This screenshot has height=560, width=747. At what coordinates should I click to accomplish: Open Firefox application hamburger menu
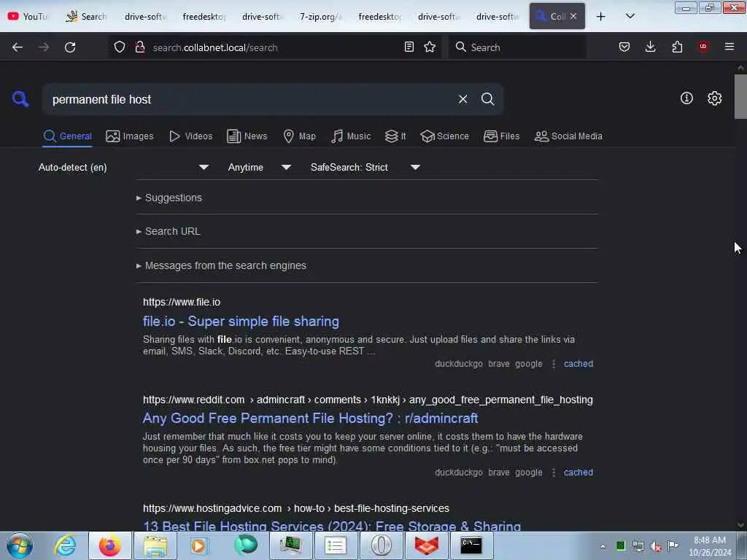pos(729,47)
